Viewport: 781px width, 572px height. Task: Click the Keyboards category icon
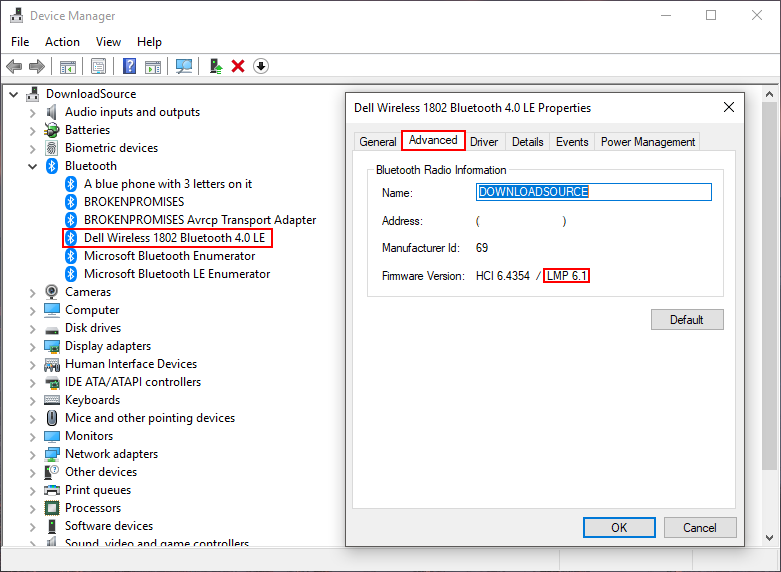pos(52,400)
